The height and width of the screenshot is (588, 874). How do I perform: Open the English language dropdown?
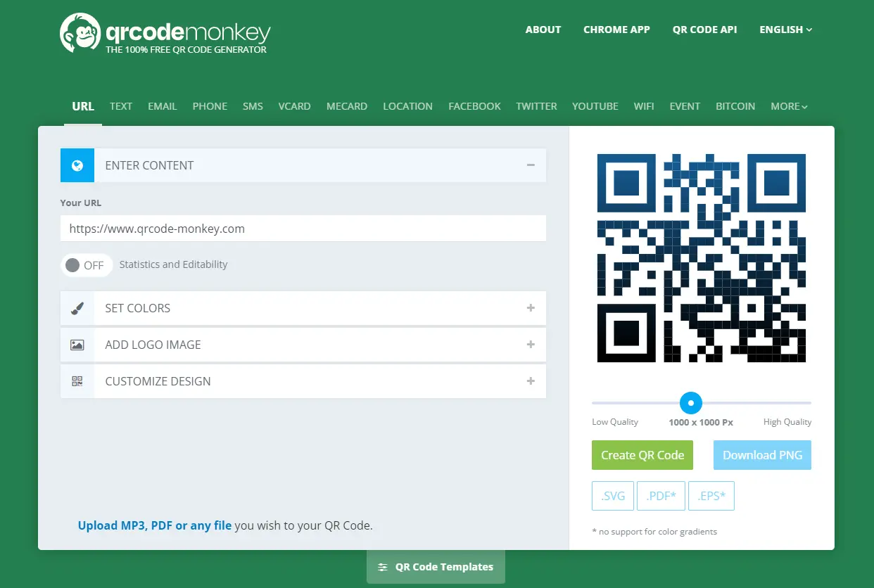[x=785, y=30]
